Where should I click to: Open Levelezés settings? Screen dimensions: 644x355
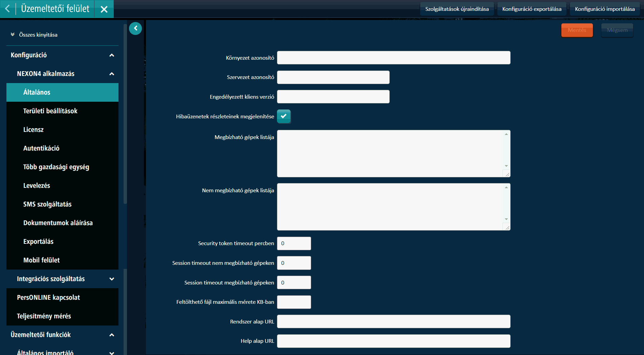click(62, 185)
